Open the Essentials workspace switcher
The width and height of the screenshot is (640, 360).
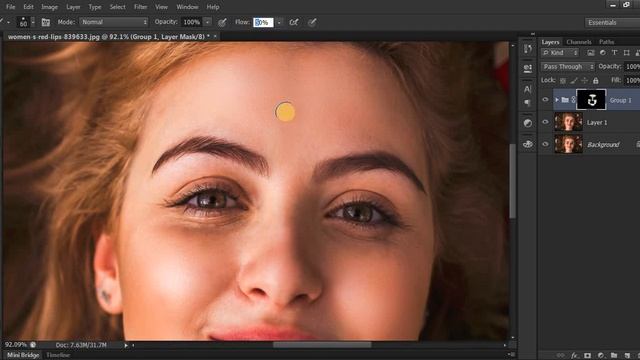coord(612,22)
